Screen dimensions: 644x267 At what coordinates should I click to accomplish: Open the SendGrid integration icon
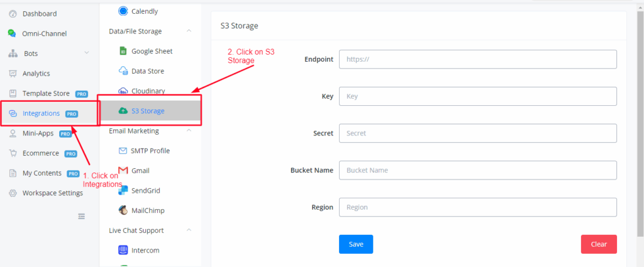(123, 190)
